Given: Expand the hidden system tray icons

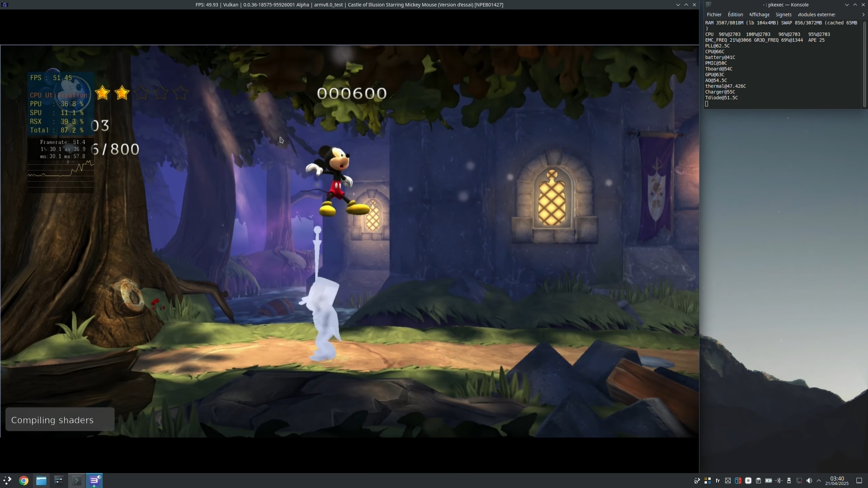Looking at the screenshot, I should (819, 481).
